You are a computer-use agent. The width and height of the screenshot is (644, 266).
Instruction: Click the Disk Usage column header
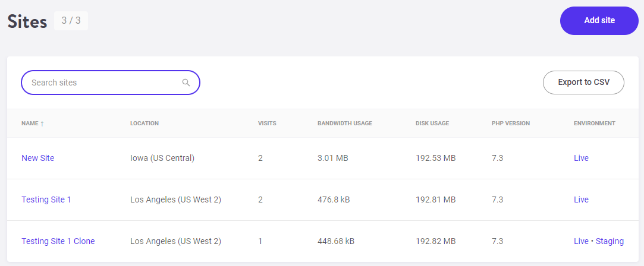[x=432, y=123]
